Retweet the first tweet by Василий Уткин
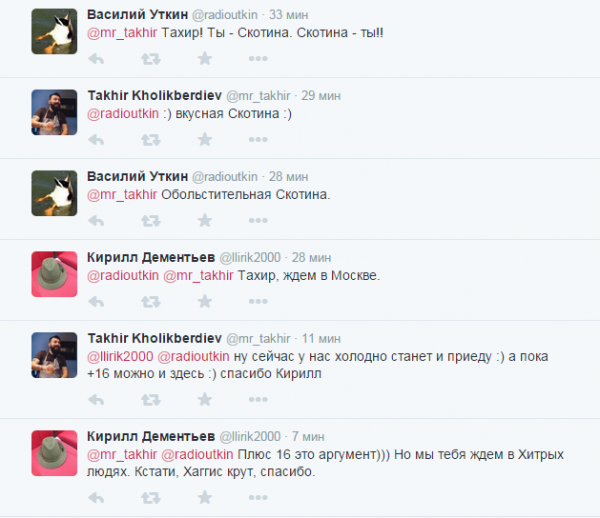600x518 pixels. pos(151,59)
